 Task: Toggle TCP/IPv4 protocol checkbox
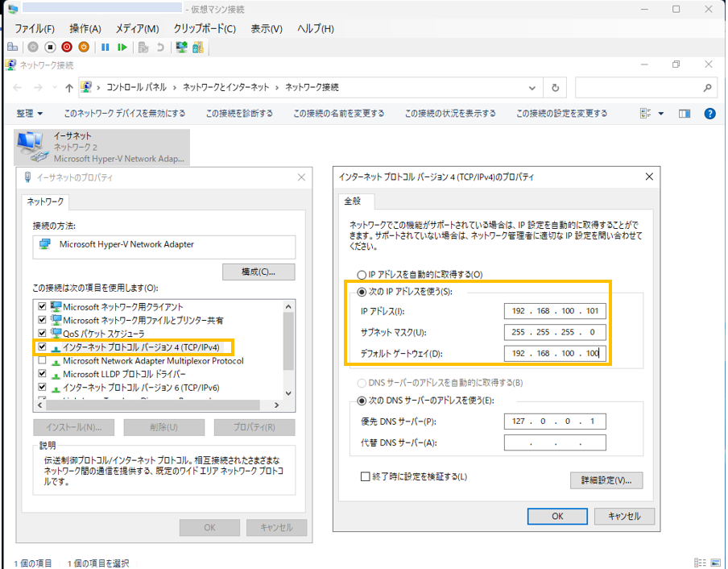coord(42,347)
